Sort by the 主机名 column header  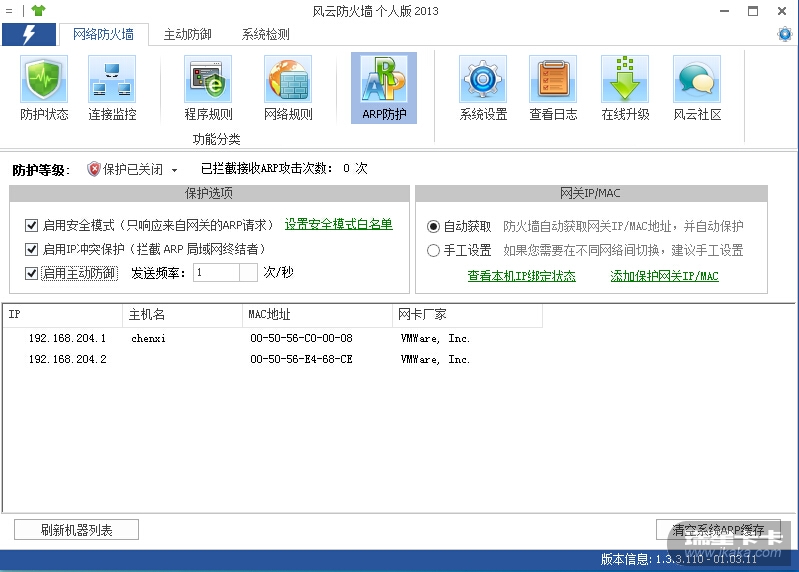(x=182, y=315)
